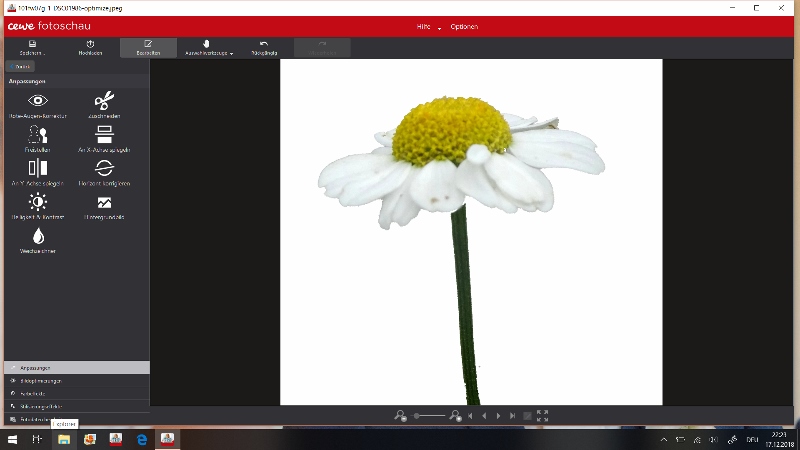Open the Optionen menu
The width and height of the screenshot is (800, 450).
coord(464,26)
